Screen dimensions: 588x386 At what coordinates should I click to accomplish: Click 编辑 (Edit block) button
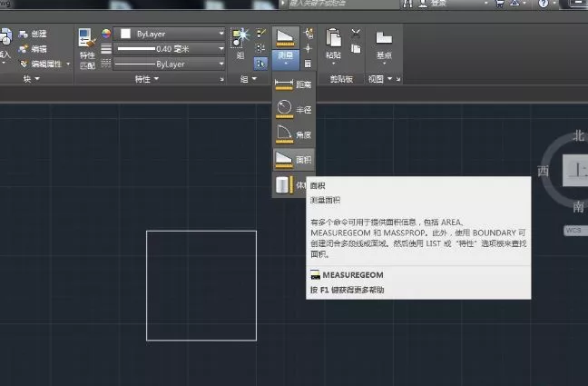(x=33, y=49)
